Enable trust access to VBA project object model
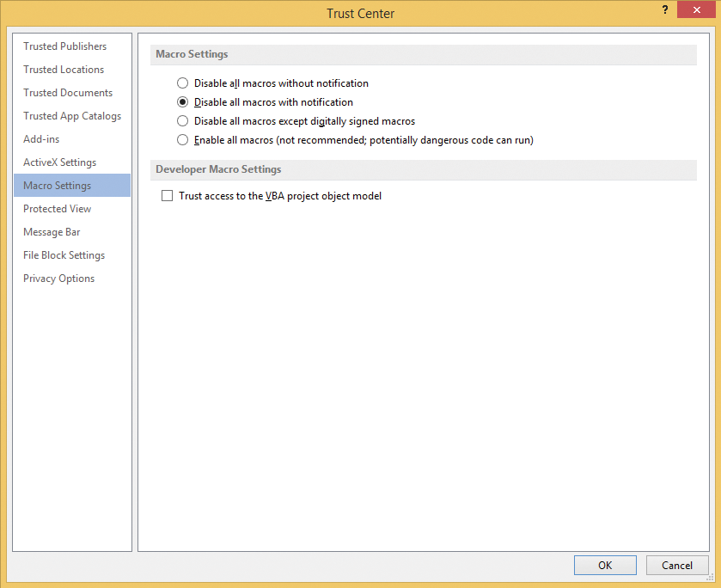 [x=167, y=195]
